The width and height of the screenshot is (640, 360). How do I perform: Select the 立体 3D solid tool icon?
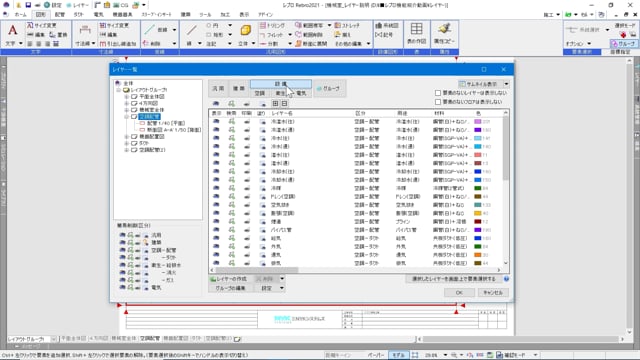(245, 30)
